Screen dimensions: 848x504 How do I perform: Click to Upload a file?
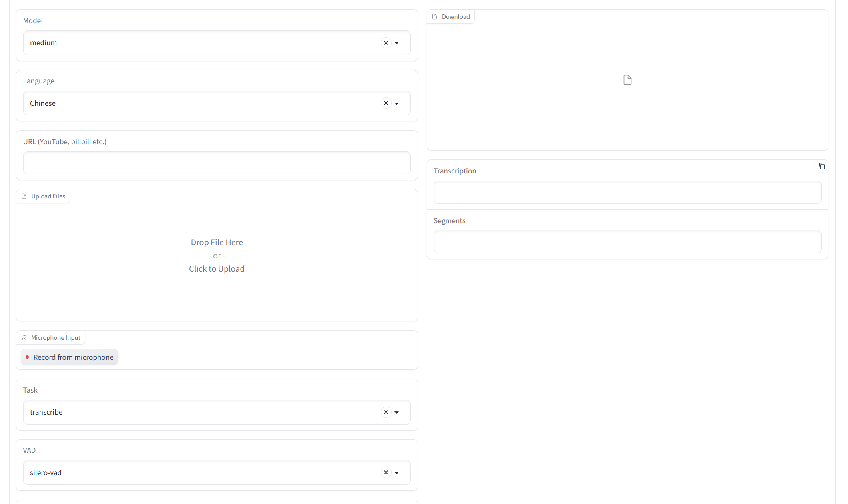coord(217,269)
